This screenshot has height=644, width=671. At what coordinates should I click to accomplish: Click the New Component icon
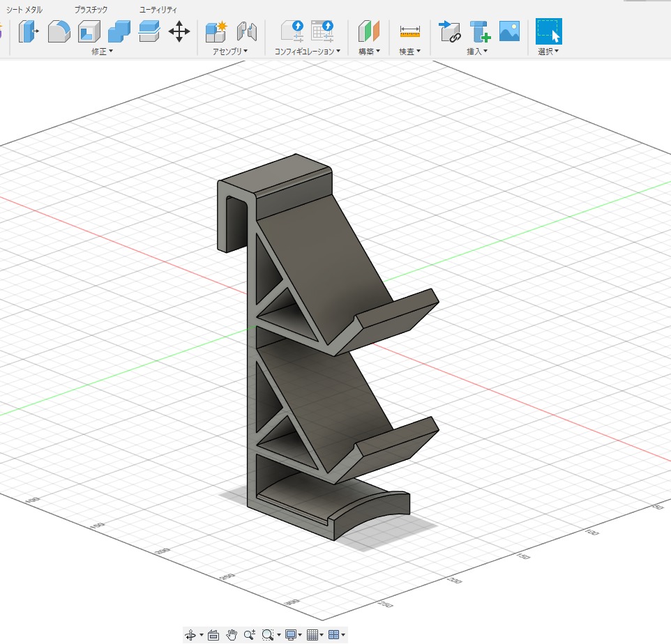tap(217, 31)
